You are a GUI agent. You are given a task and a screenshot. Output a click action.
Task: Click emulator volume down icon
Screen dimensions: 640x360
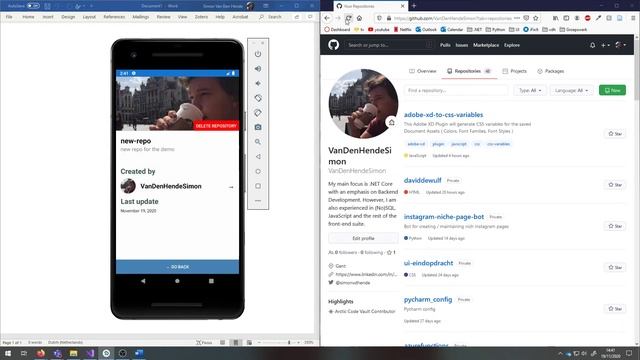[258, 83]
